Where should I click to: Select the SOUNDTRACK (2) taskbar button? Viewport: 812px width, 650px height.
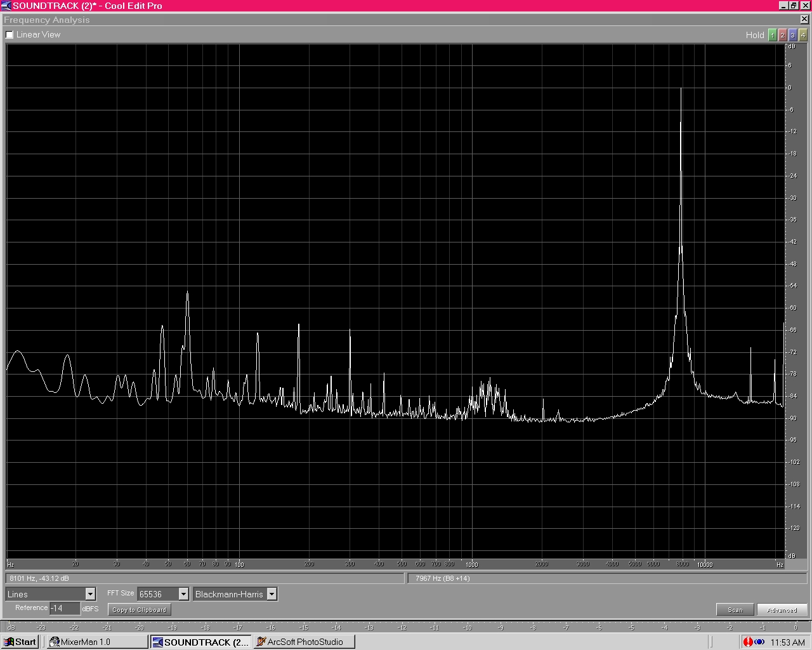point(200,642)
